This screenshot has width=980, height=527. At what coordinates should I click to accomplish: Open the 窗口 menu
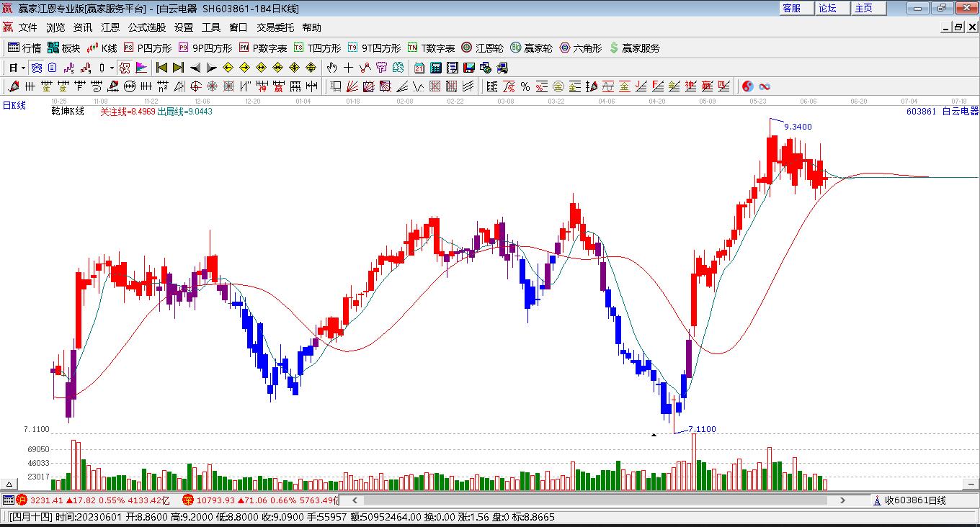click(x=239, y=27)
